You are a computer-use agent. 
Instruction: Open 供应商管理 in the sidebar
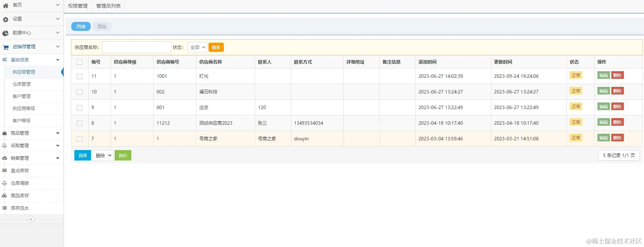24,72
